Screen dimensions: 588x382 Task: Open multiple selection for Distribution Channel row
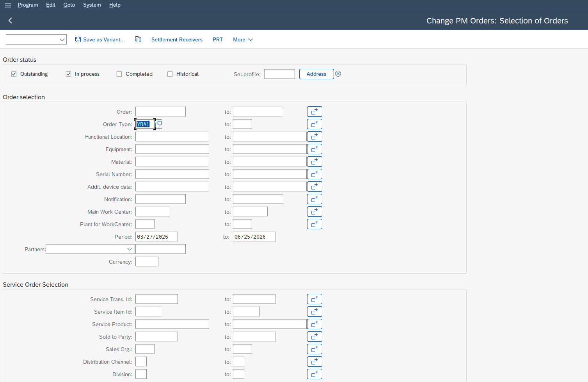pos(314,362)
